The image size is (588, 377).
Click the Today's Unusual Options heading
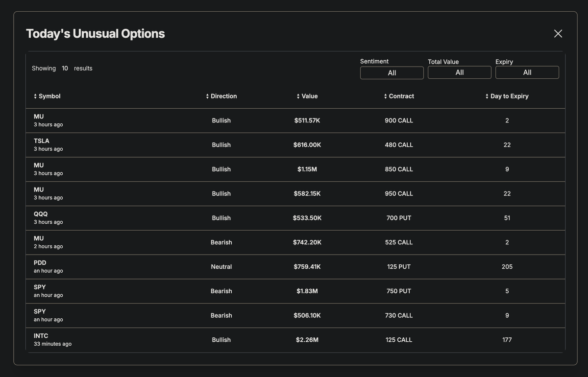click(96, 34)
